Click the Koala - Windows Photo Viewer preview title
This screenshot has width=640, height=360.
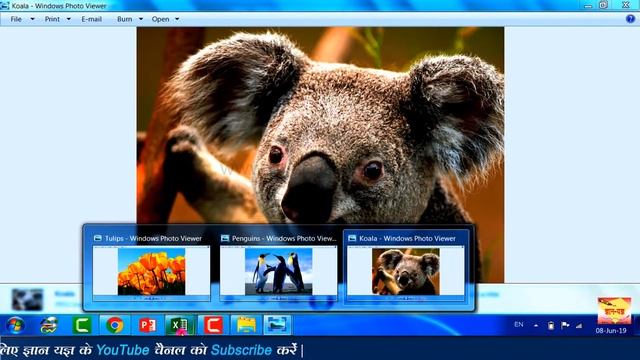point(407,238)
